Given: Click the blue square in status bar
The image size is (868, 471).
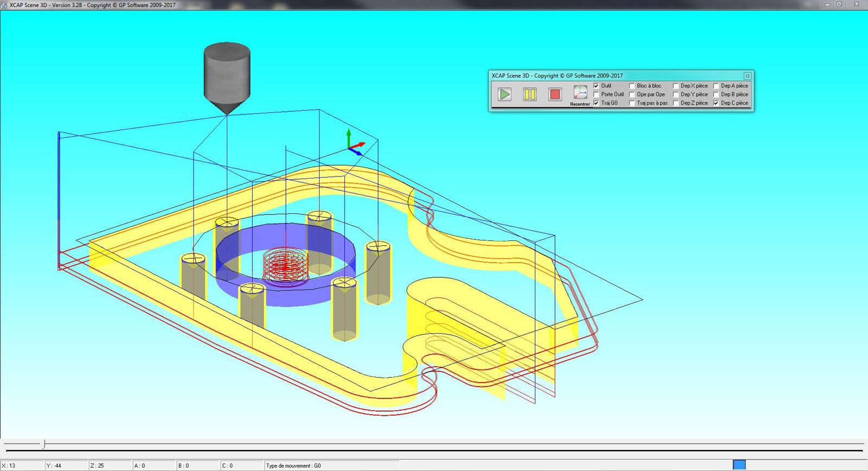Looking at the screenshot, I should click(x=739, y=465).
